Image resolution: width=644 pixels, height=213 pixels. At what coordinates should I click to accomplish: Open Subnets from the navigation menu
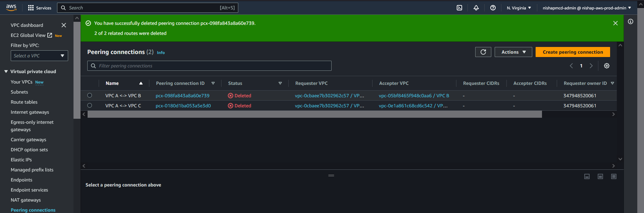coord(19,92)
